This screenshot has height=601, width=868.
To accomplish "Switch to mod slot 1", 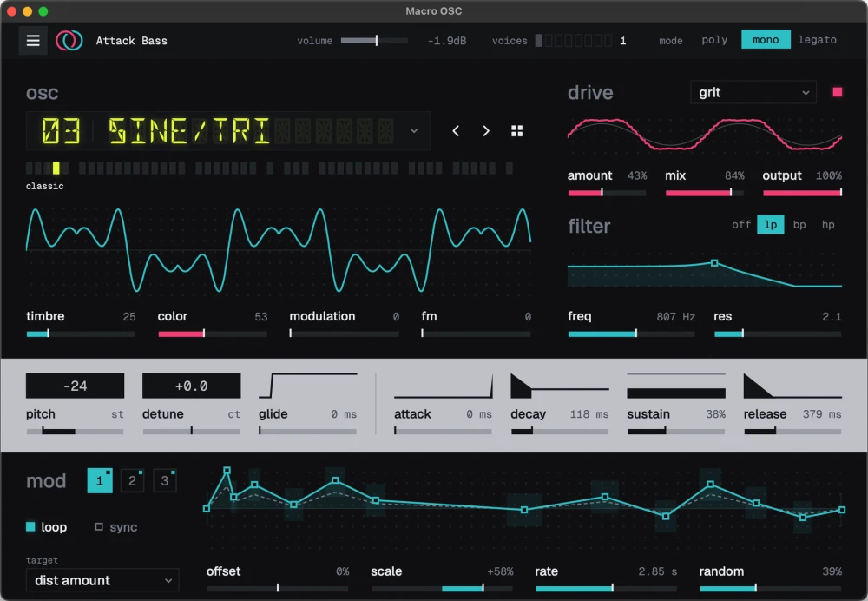I will coord(100,480).
